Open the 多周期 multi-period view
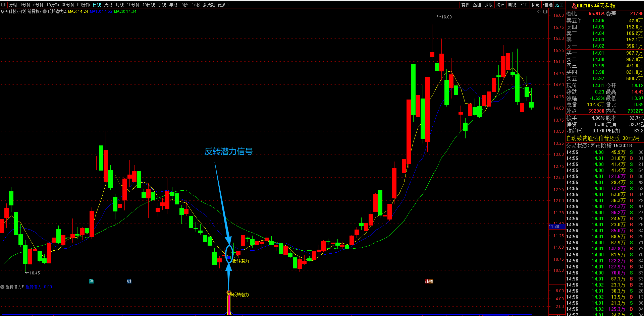 [x=209, y=5]
